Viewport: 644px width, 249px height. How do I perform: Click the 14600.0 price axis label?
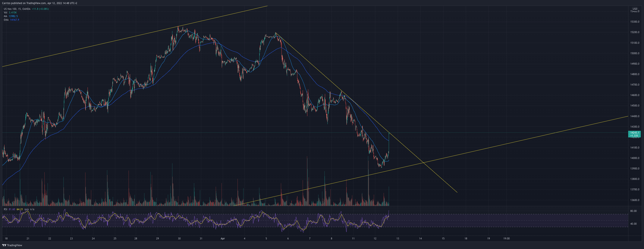[x=635, y=95]
